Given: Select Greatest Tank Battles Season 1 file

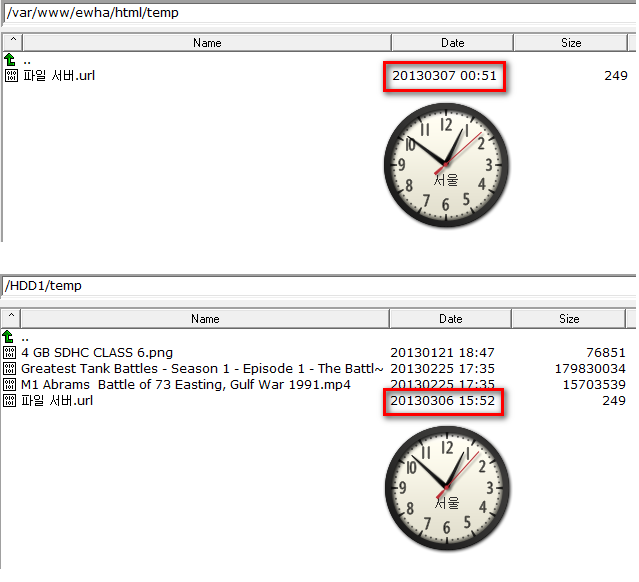Looking at the screenshot, I should tap(202, 368).
